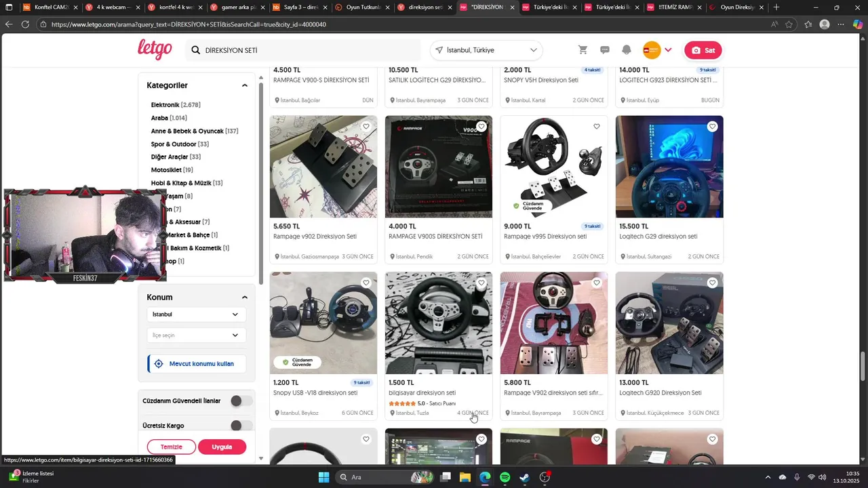The width and height of the screenshot is (868, 488).
Task: Open listing titled 'Logitech G29 direksiyon seti'
Action: tap(658, 237)
